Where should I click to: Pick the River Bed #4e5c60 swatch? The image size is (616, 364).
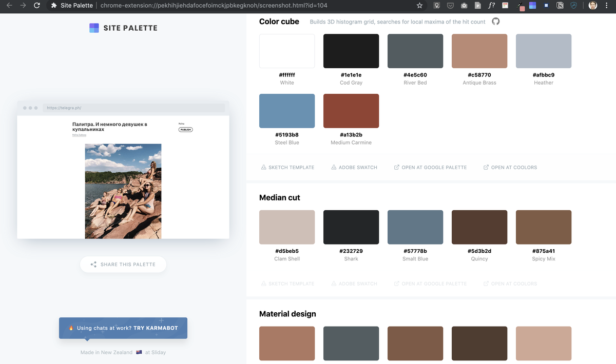tap(415, 51)
